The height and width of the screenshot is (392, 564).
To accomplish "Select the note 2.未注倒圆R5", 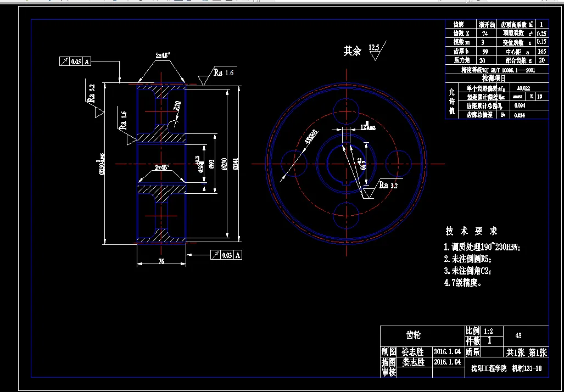I will coord(467,259).
